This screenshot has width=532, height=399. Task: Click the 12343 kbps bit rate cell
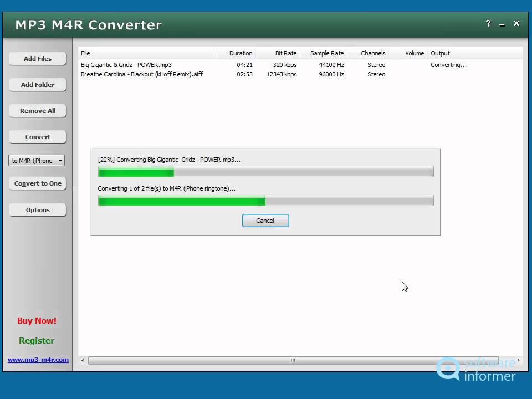coord(282,74)
